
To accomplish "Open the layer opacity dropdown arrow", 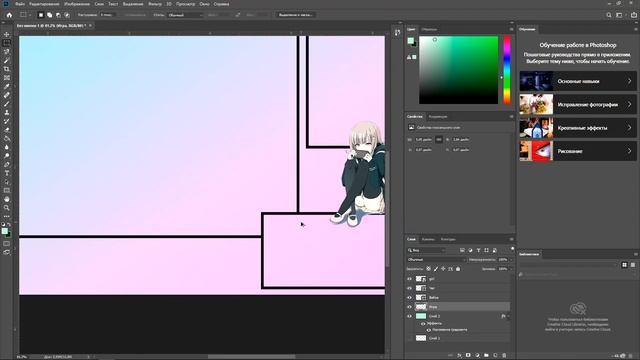I will pos(510,260).
